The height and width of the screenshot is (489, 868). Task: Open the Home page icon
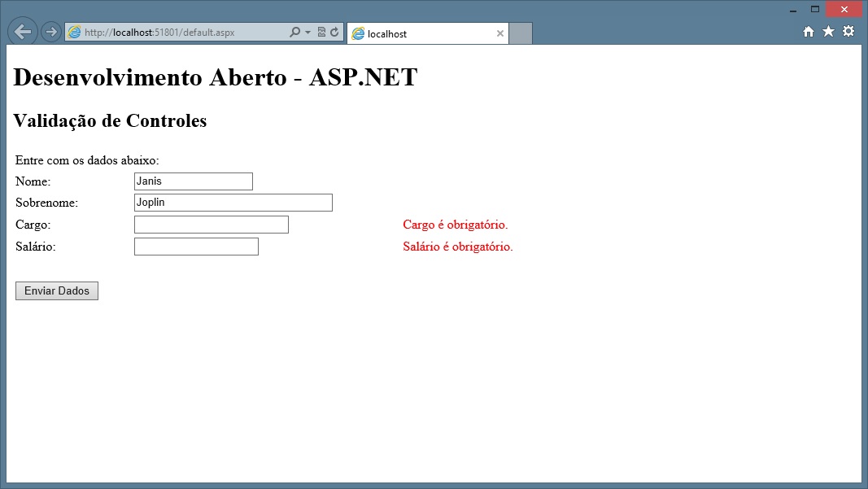tap(809, 32)
